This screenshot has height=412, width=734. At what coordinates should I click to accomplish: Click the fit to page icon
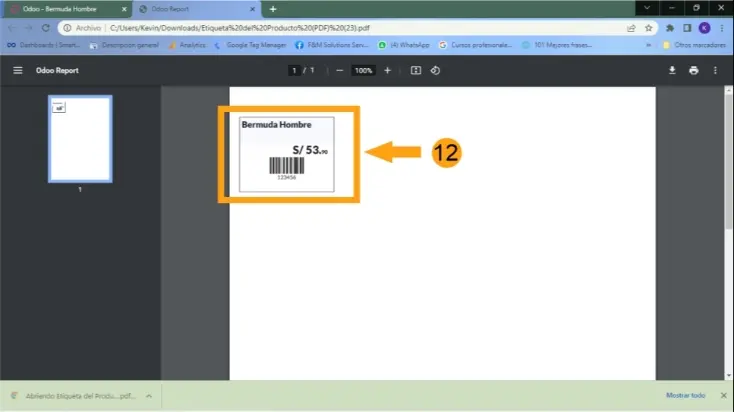416,71
